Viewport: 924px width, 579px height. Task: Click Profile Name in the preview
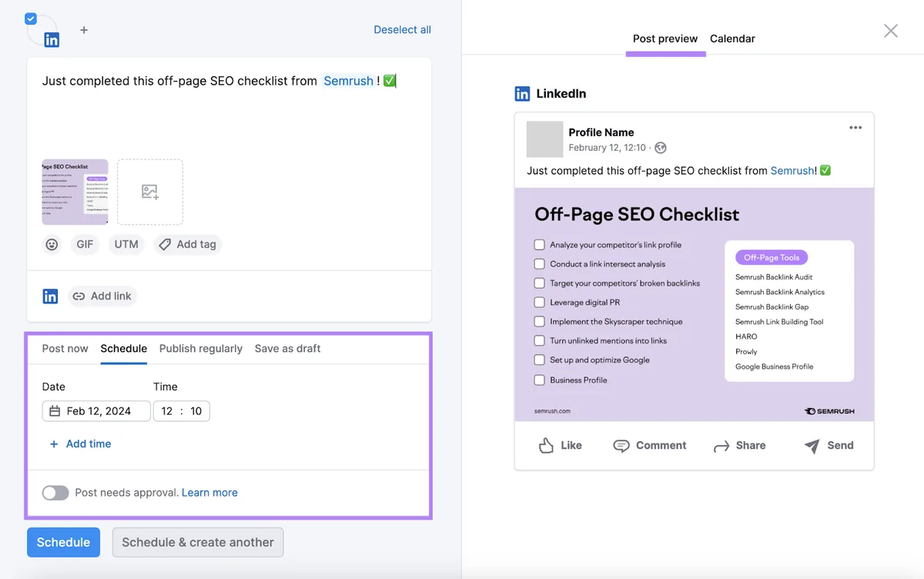601,132
